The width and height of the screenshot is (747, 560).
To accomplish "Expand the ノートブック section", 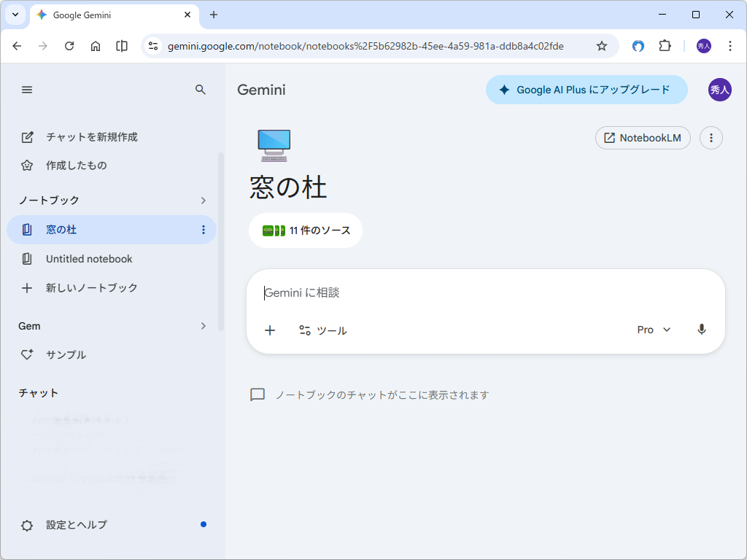I will (203, 200).
